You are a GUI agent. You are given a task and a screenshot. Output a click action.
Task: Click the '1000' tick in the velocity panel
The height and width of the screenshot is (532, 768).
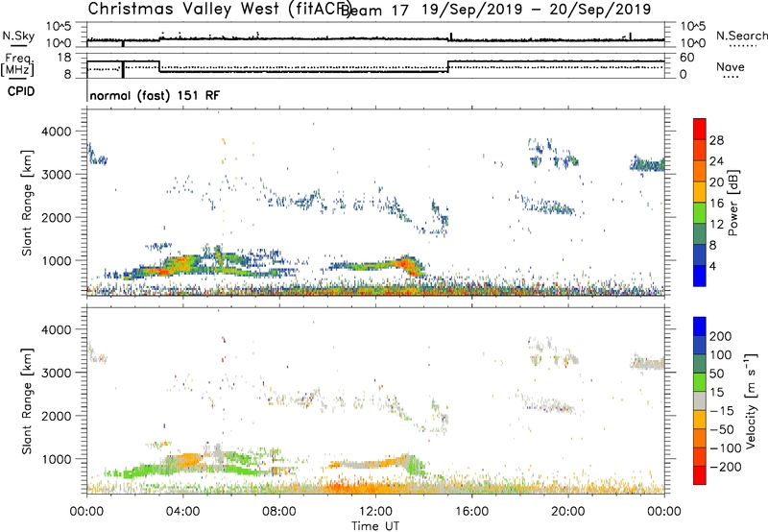56,459
